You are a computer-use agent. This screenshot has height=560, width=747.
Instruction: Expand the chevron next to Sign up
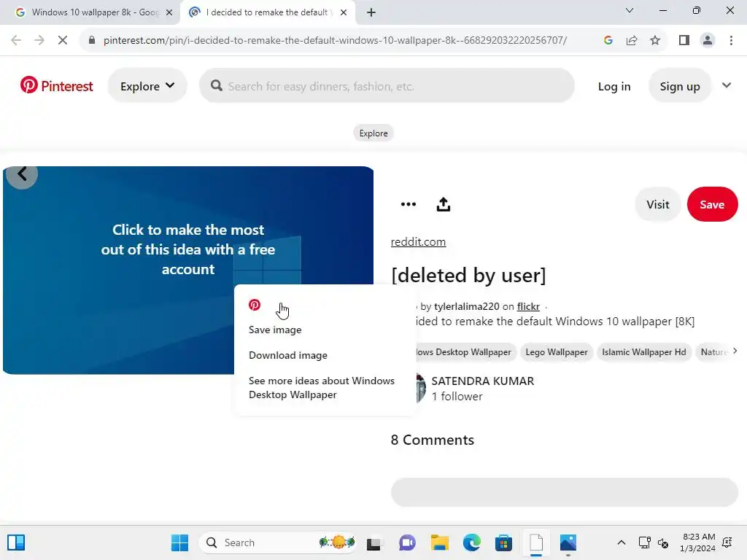726,86
